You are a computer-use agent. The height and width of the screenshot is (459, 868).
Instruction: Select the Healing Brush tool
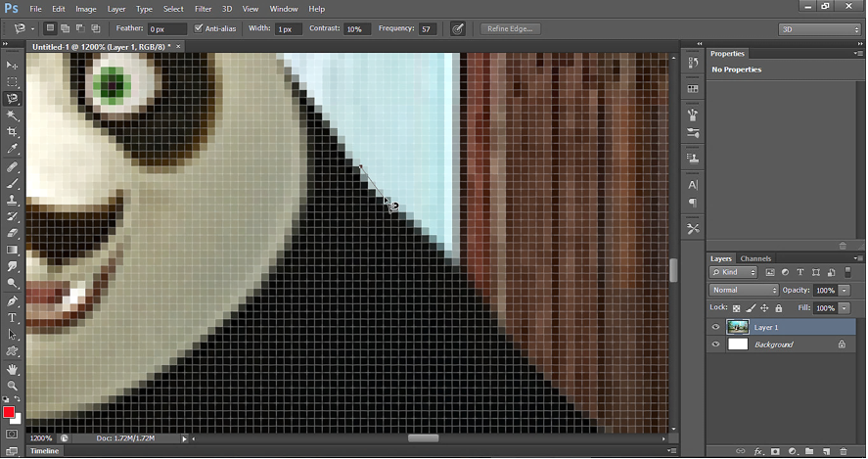[12, 166]
